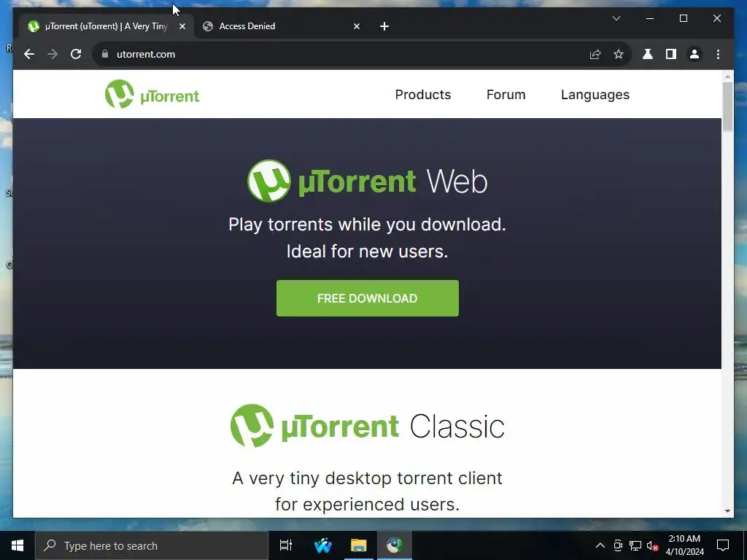Click the Meet Now tray icon

[x=618, y=545]
